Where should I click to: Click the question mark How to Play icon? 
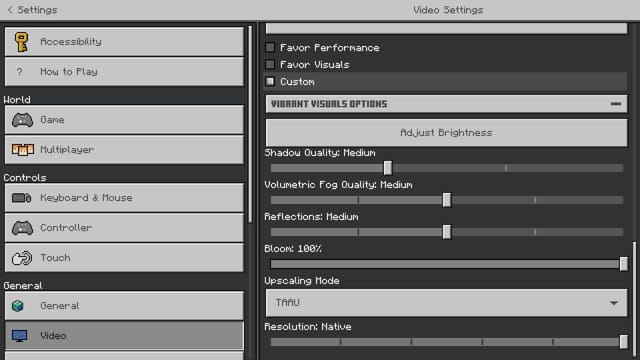point(19,72)
